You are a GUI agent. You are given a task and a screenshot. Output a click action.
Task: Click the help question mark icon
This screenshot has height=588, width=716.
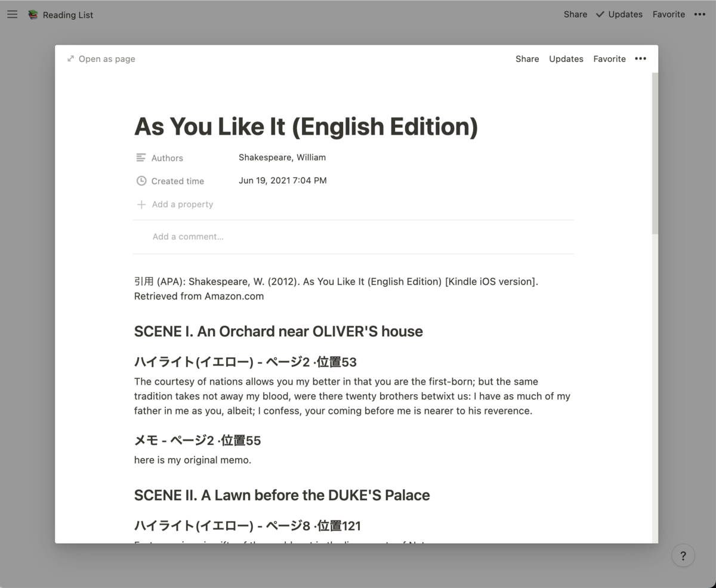coord(683,555)
